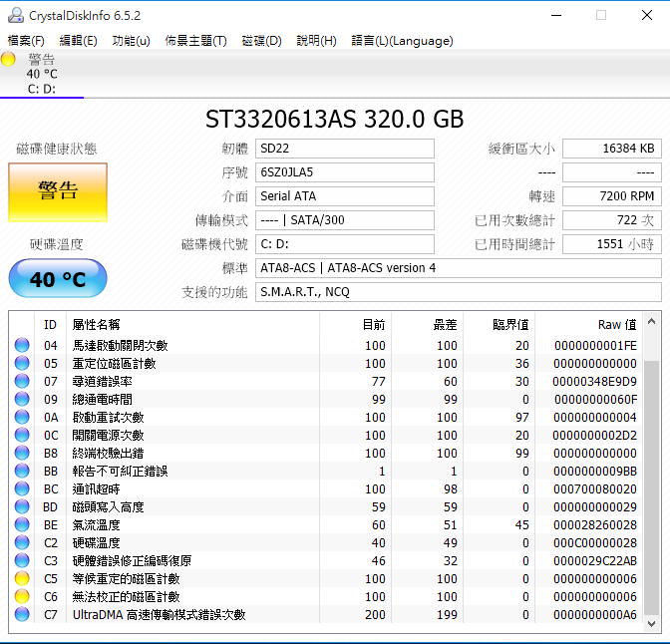Click the power on hours field 1551 小時
Screen dimensions: 670x644
[612, 244]
